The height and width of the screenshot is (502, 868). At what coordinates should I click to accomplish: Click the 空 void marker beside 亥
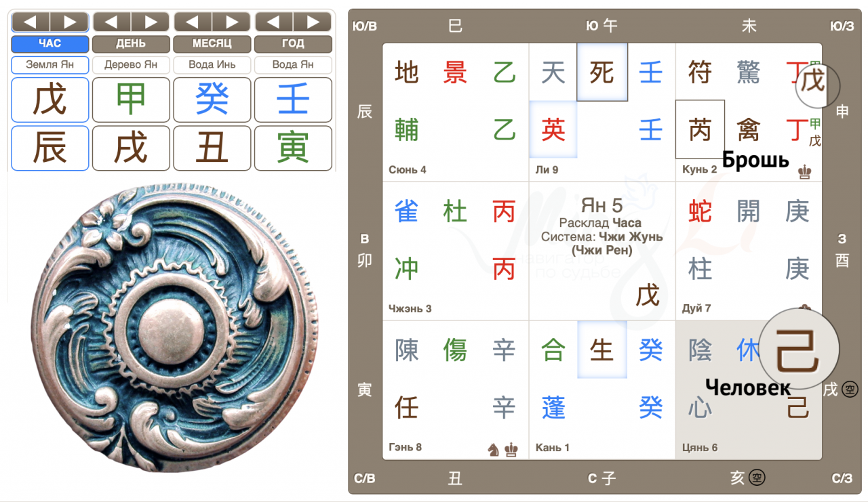coord(757,478)
